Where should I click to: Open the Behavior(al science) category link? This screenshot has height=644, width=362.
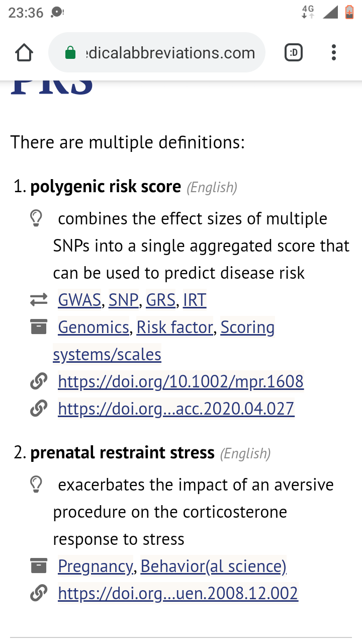[x=213, y=567]
